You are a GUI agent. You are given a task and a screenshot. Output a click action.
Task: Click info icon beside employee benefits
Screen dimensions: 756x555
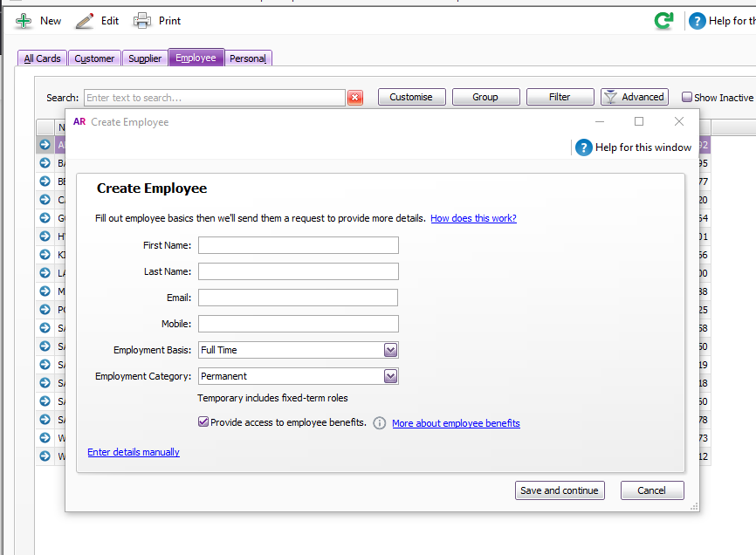[x=380, y=423]
